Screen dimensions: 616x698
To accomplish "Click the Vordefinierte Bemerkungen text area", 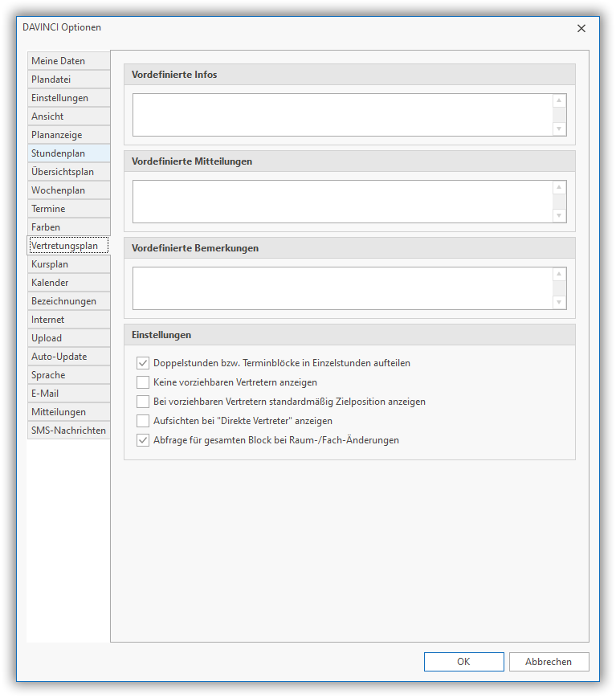I will pyautogui.click(x=341, y=288).
